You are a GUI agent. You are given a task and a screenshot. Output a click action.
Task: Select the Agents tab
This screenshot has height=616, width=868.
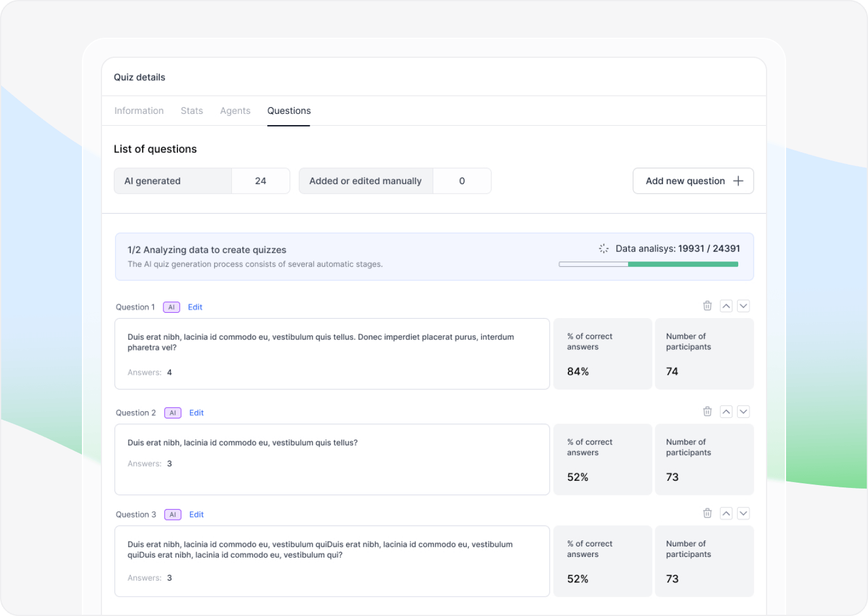235,110
